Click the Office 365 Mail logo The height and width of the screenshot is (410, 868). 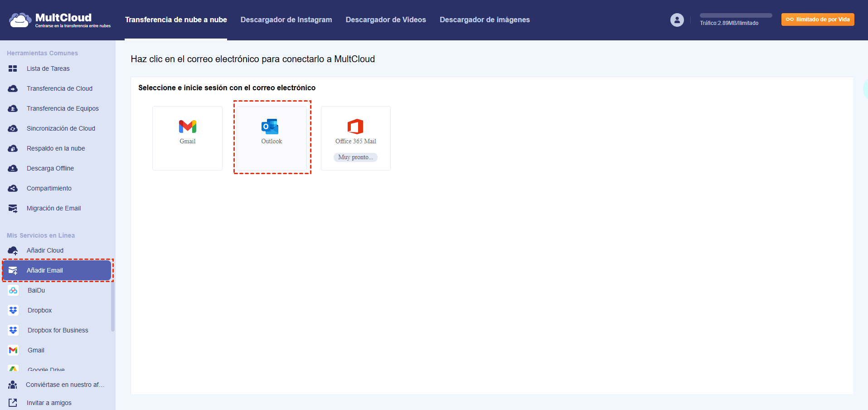pyautogui.click(x=356, y=127)
